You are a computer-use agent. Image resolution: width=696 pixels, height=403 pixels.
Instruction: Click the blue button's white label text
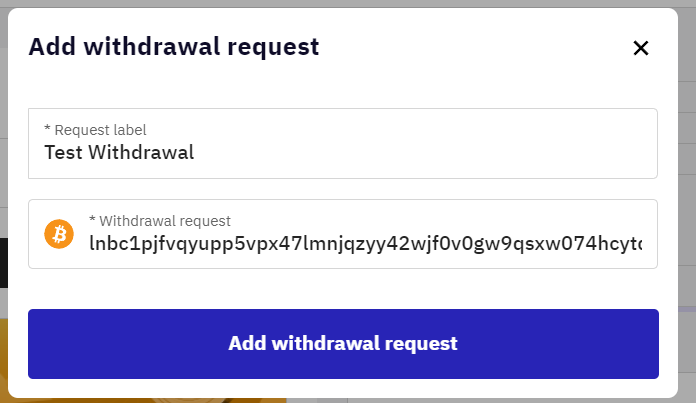point(343,344)
